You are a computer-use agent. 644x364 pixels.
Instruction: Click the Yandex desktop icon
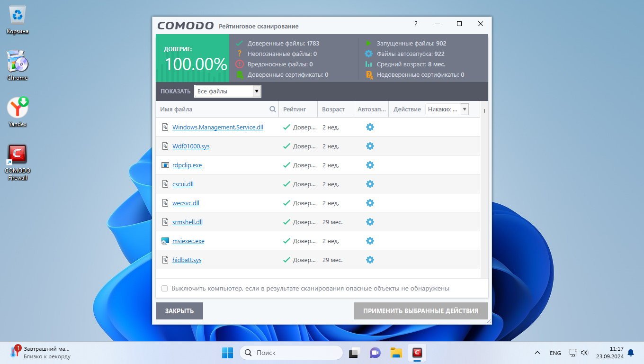pos(18,112)
